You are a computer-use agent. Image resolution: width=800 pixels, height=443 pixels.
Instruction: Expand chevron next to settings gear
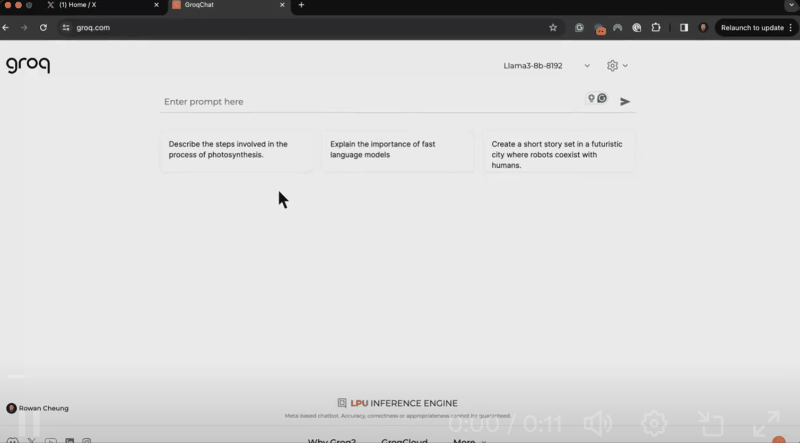click(625, 66)
